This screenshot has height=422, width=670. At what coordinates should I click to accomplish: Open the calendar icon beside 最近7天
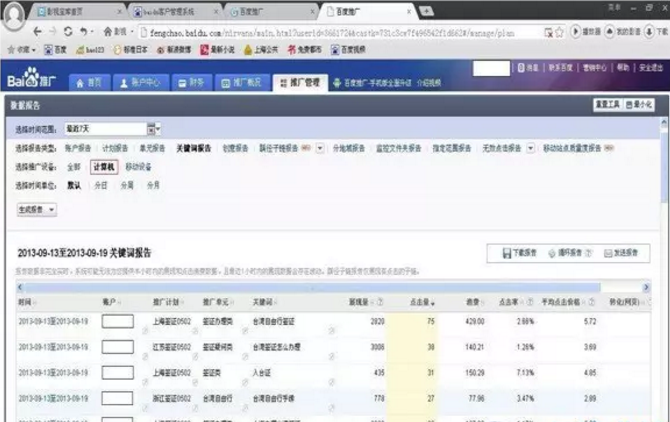click(x=153, y=128)
